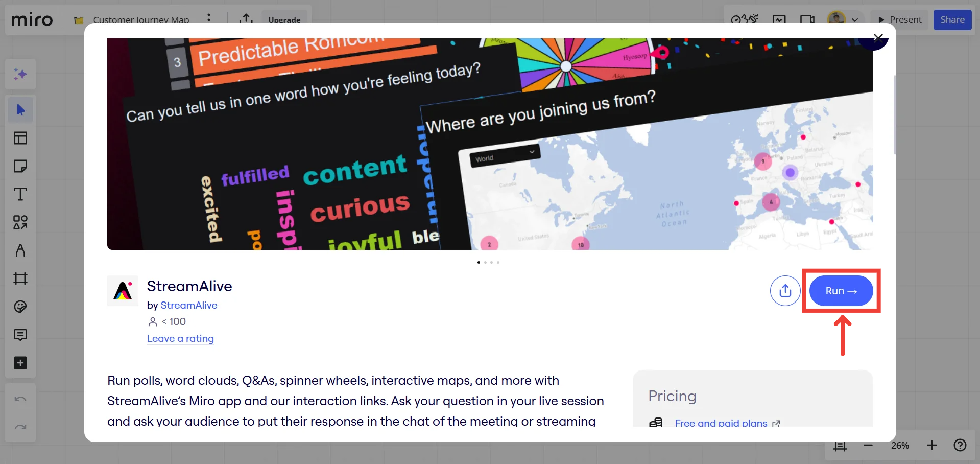This screenshot has width=980, height=464.
Task: Select the last carousel dot indicator
Action: click(498, 262)
